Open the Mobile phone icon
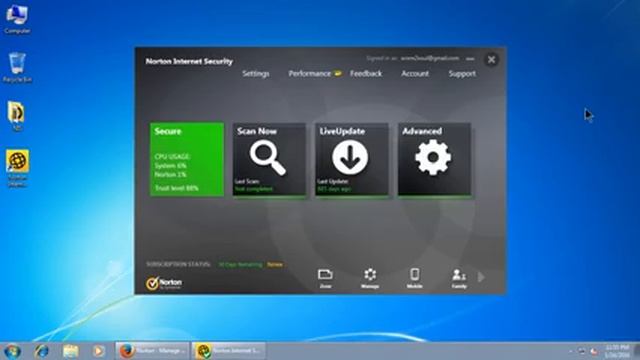This screenshot has width=640, height=360. 414,278
